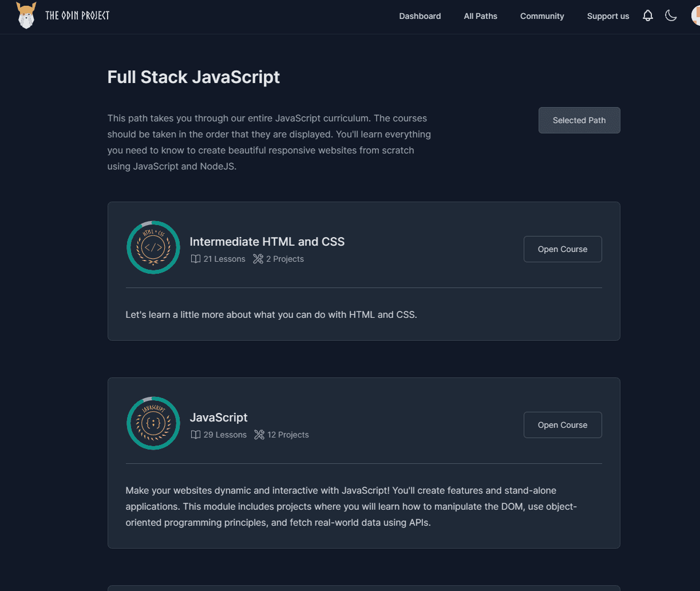Click the book icon beside 29 Lessons
This screenshot has width=700, height=591.
196,435
